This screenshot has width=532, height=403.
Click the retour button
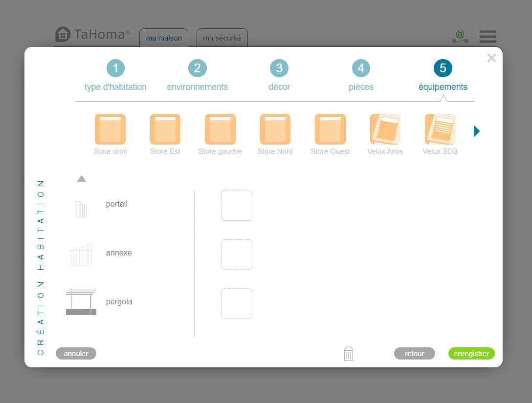click(414, 354)
